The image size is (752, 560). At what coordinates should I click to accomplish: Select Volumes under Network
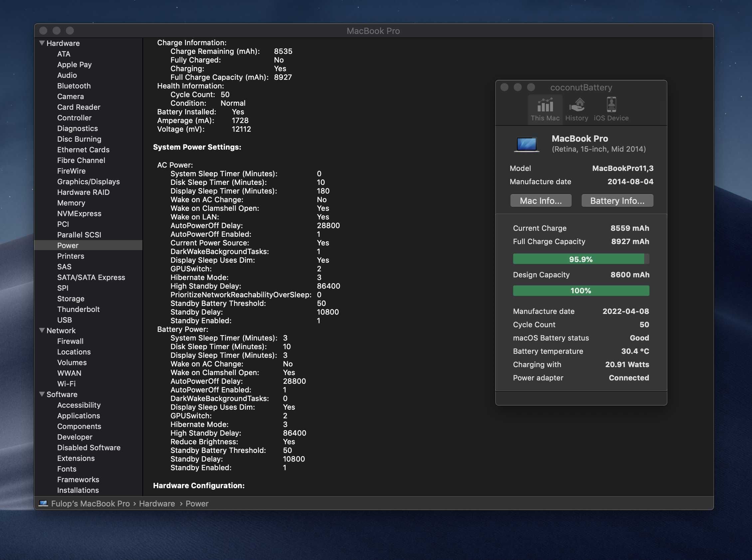coord(72,362)
